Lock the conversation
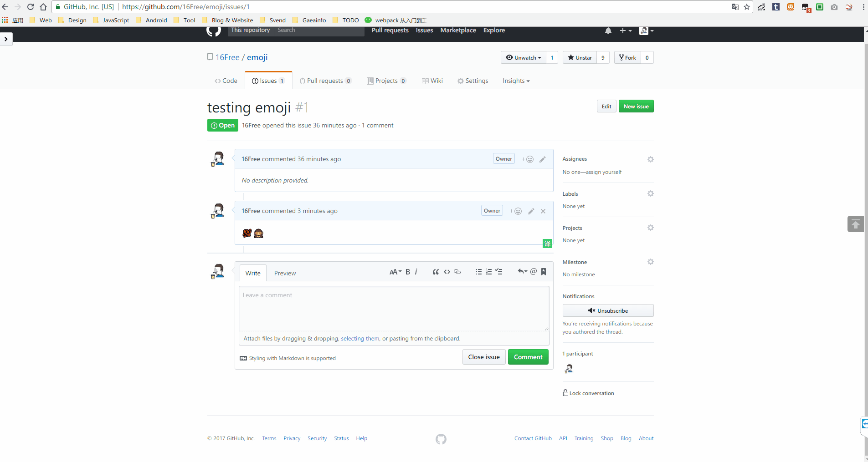 pyautogui.click(x=588, y=393)
